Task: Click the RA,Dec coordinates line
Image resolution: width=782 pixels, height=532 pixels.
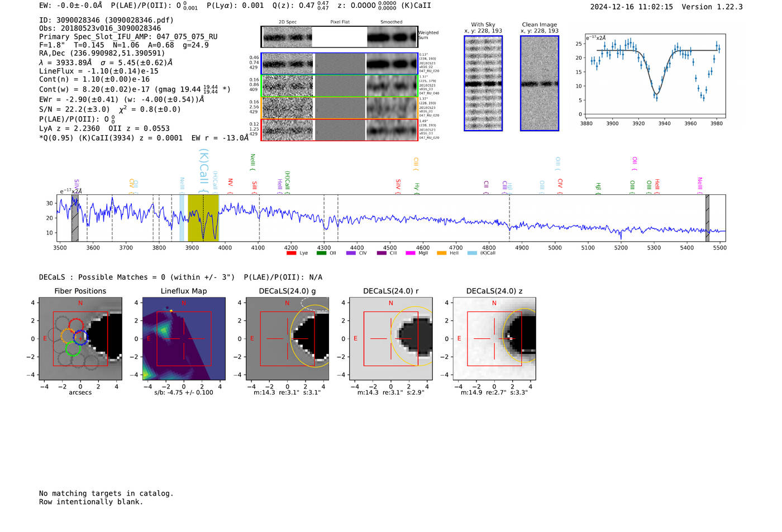Action: pos(102,54)
